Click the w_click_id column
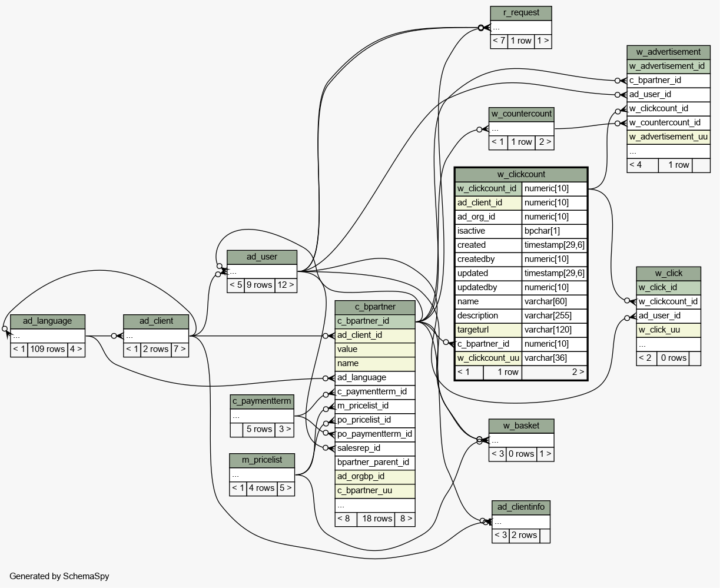 pyautogui.click(x=668, y=287)
